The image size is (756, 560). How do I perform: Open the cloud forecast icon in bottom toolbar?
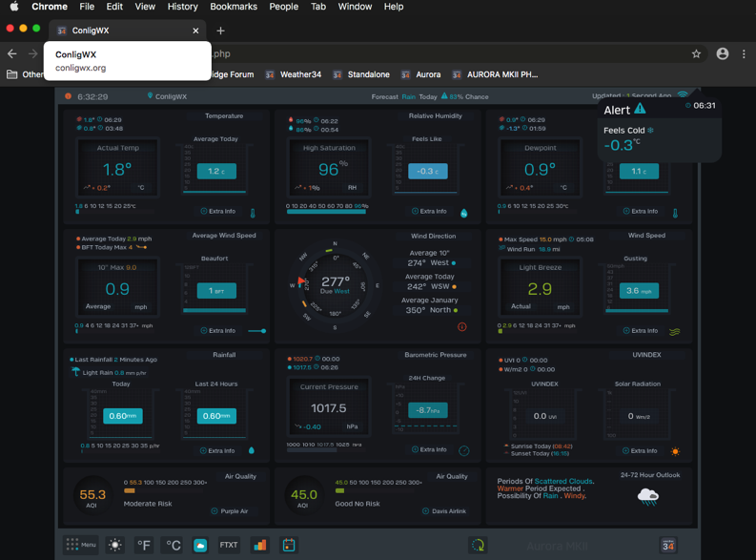pos(200,546)
